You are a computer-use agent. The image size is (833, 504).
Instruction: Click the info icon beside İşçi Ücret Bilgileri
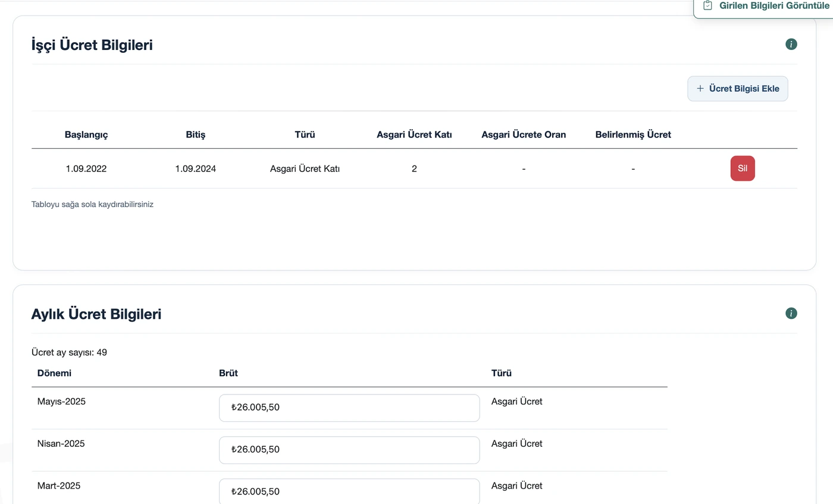(791, 44)
